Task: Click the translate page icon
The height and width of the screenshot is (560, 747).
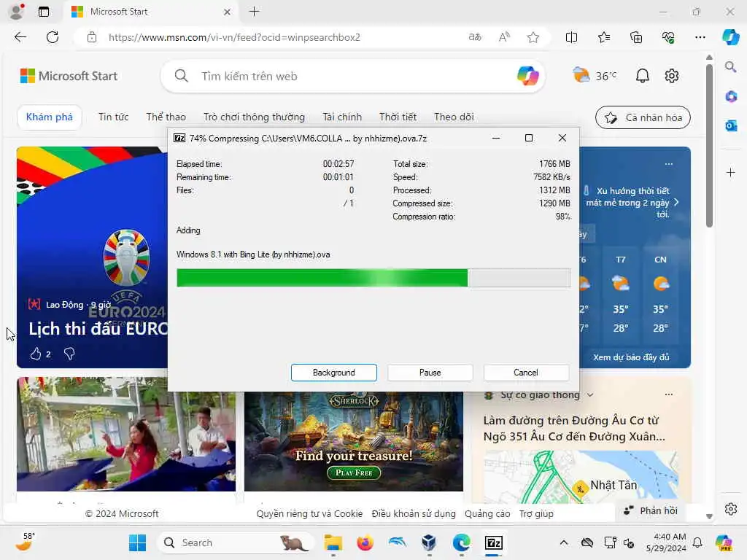Action: pos(475,37)
